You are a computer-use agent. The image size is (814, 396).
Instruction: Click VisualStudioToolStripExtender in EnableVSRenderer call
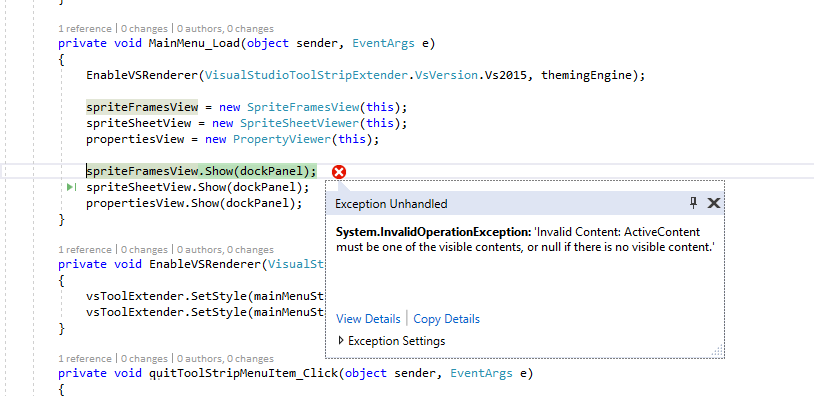click(x=306, y=75)
